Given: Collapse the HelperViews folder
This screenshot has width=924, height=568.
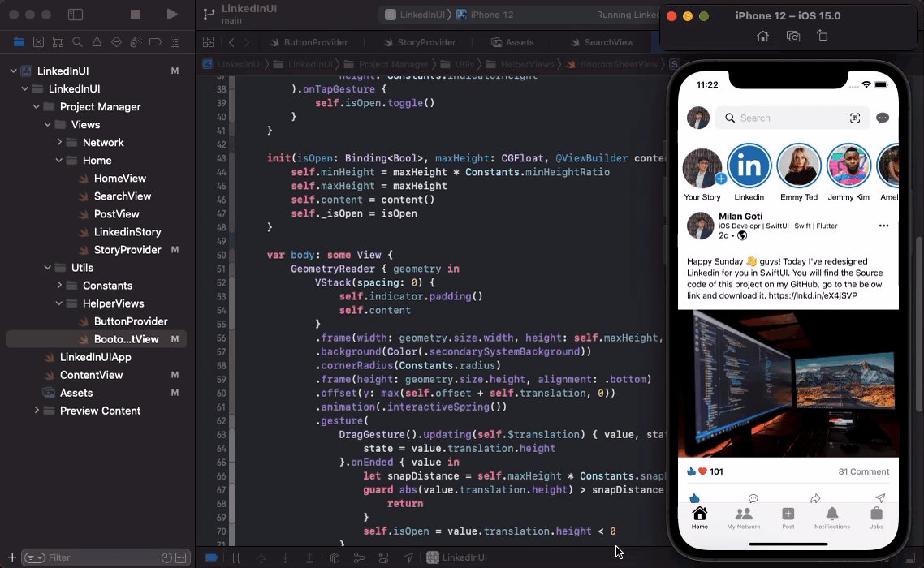Looking at the screenshot, I should click(59, 303).
